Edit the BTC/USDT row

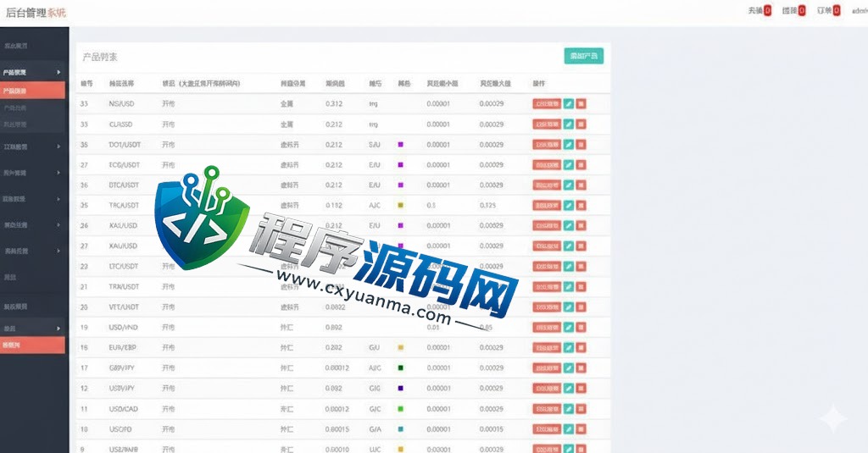pos(569,185)
